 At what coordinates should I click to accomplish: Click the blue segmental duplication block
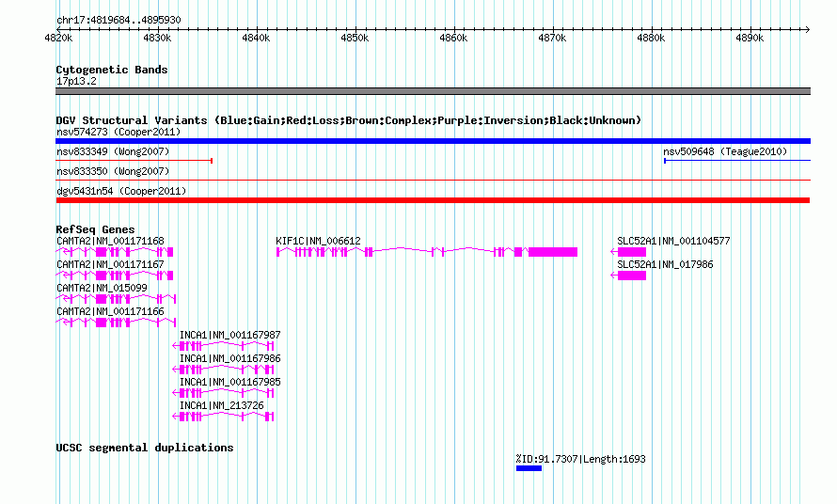(529, 468)
